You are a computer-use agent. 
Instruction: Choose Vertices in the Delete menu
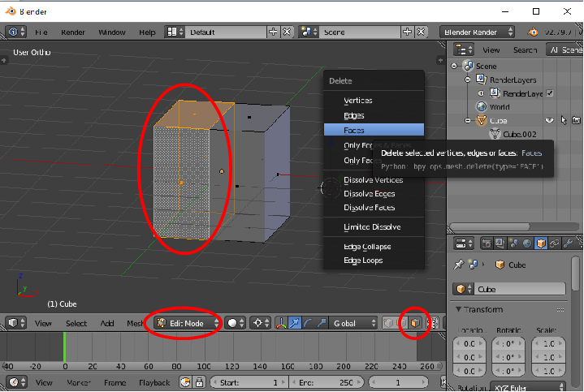click(x=374, y=100)
